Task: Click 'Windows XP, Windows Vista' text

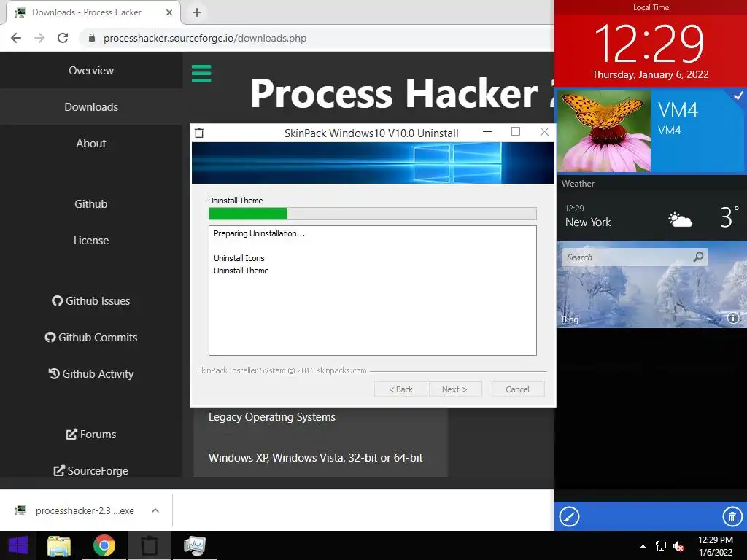Action: pyautogui.click(x=315, y=458)
